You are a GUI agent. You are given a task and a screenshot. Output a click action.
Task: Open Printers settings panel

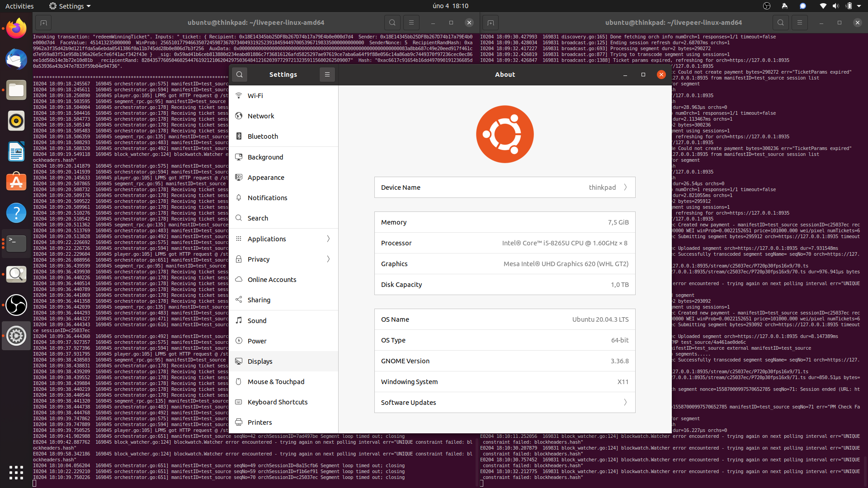[x=260, y=422]
